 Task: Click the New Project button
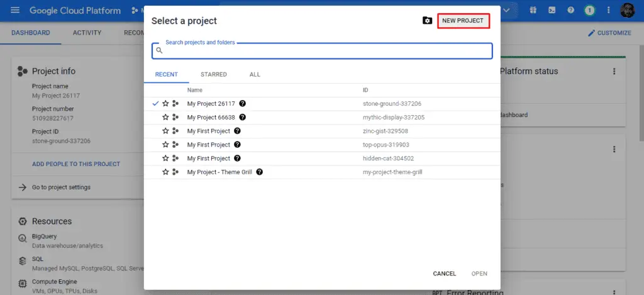tap(463, 21)
